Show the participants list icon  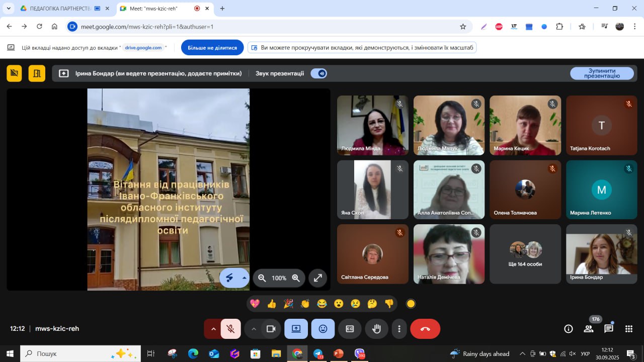pos(588,329)
